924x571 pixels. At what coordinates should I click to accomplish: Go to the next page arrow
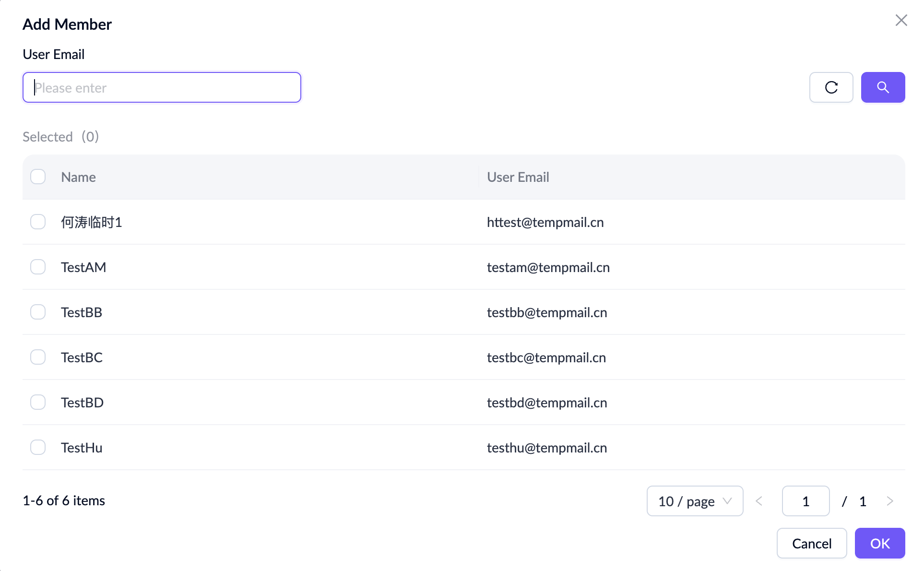pos(889,501)
